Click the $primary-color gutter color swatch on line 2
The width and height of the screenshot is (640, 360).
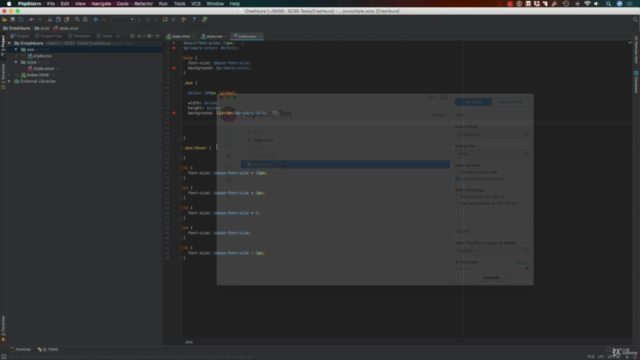click(x=174, y=48)
